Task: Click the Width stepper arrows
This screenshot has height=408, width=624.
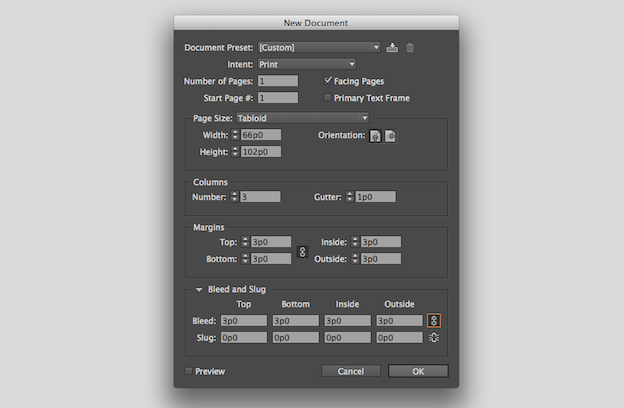Action: tap(235, 135)
